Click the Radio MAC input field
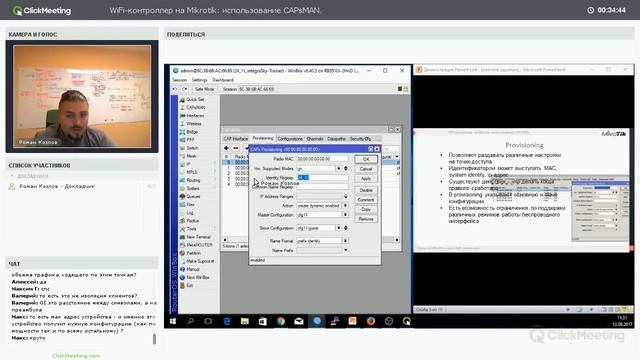The image size is (640, 360). 322,159
